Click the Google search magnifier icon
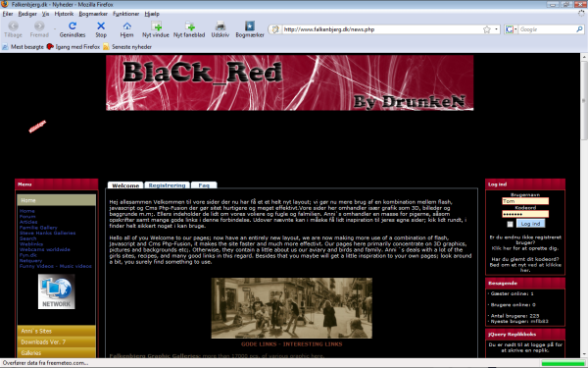This screenshot has height=368, width=588. click(579, 29)
